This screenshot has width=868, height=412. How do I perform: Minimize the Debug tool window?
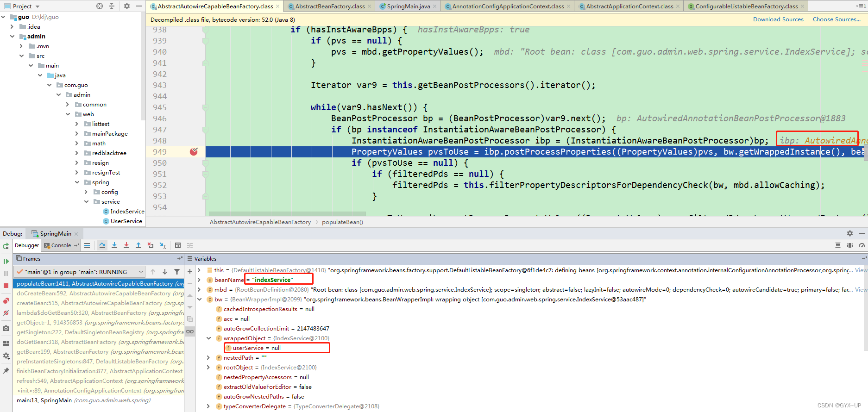point(862,233)
